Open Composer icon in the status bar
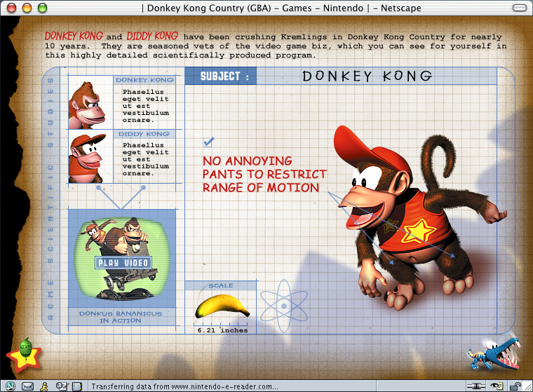This screenshot has width=533, height=392. (61, 386)
